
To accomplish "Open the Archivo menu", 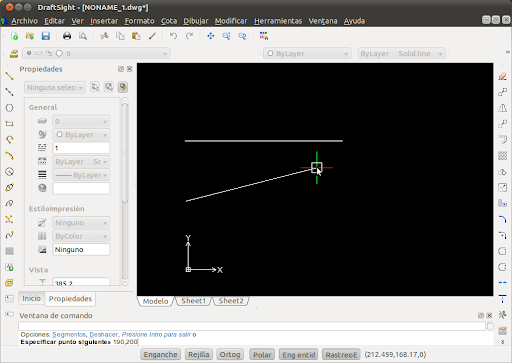I will click(24, 21).
